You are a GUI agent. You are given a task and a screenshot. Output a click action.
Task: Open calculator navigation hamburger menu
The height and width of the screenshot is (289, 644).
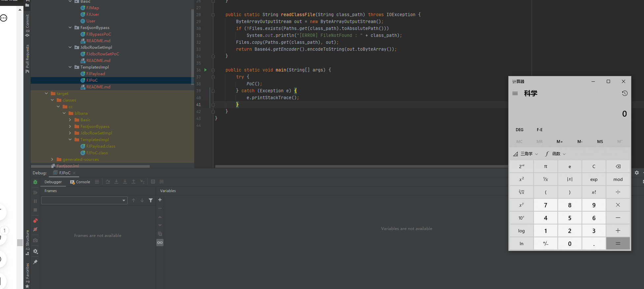tap(515, 94)
